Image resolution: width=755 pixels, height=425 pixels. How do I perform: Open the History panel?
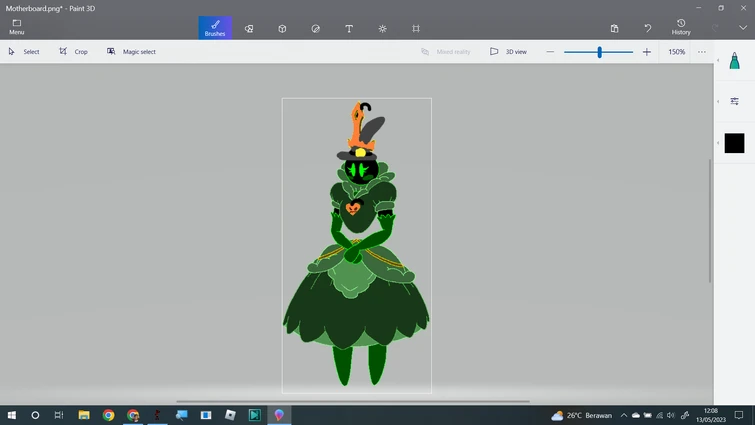[x=681, y=27]
